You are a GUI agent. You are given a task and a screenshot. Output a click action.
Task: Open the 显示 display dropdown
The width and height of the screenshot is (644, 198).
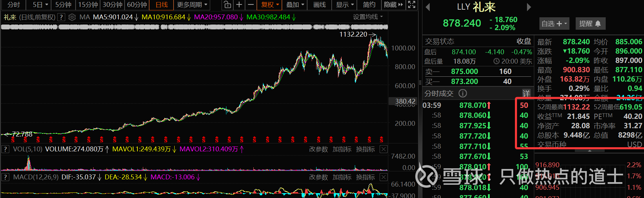(x=345, y=5)
